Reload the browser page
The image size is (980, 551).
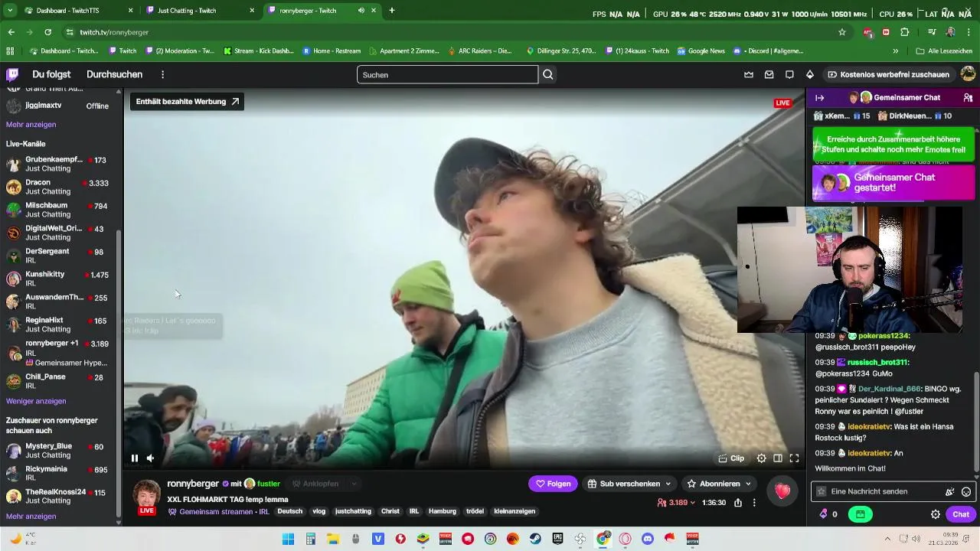(47, 32)
